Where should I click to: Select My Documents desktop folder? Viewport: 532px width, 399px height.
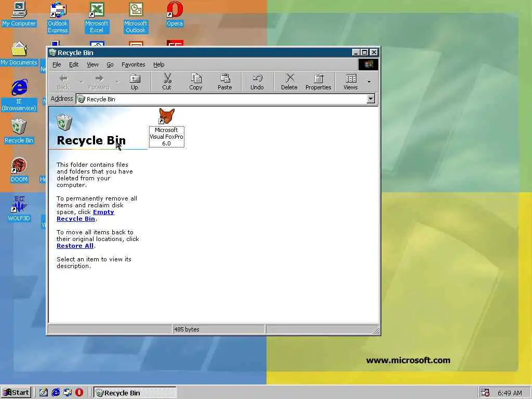19,54
